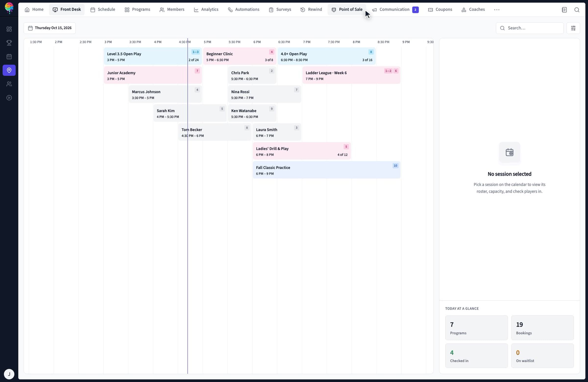Open the filter sliders button
The height and width of the screenshot is (382, 588).
coord(573,28)
